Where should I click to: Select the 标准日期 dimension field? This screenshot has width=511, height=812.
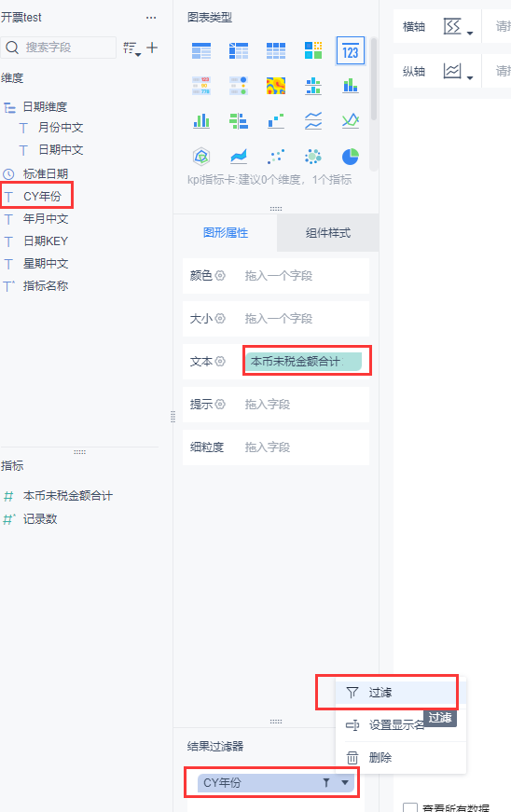[46, 173]
